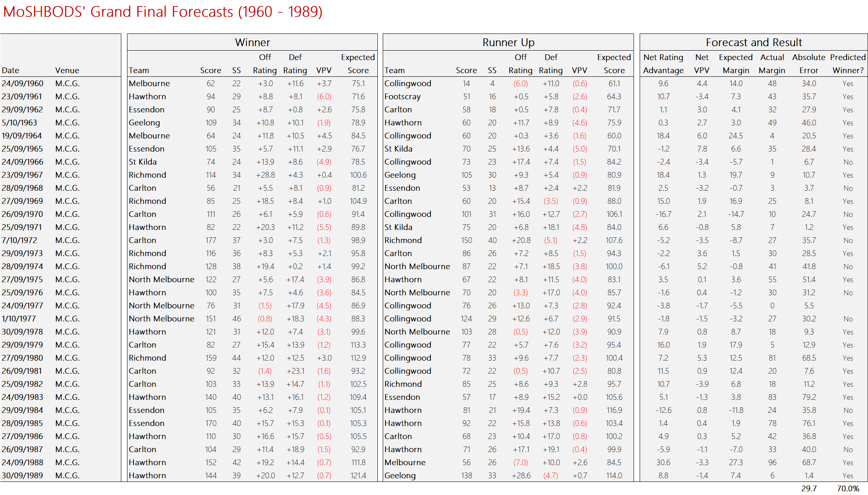868x495 pixels.
Task: Select absolute error 68.5 in the 1980 row
Action: tap(809, 358)
